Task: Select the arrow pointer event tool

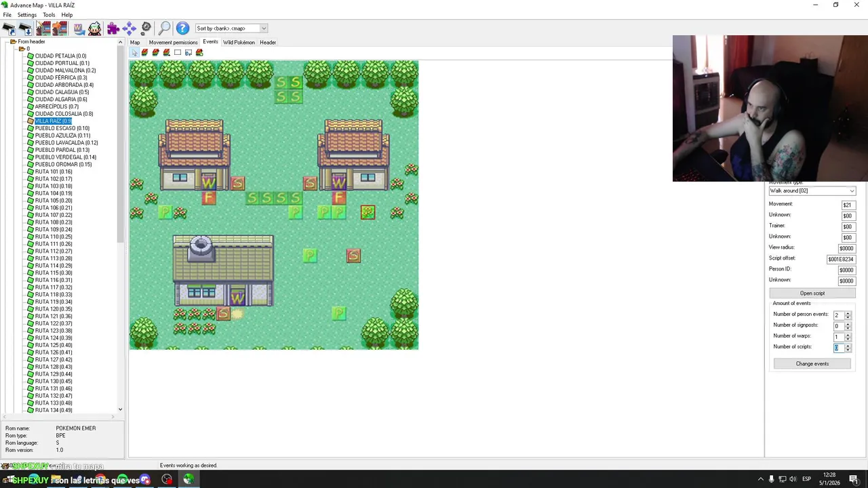Action: tap(134, 52)
